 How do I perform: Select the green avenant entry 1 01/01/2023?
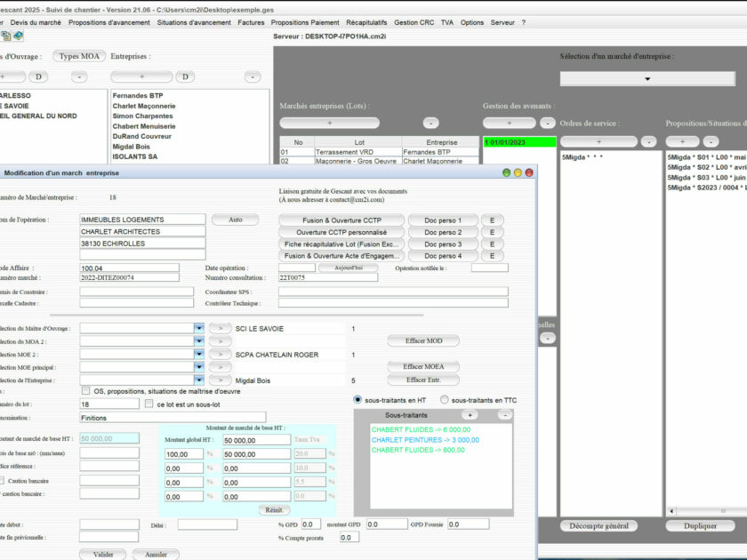(x=519, y=142)
